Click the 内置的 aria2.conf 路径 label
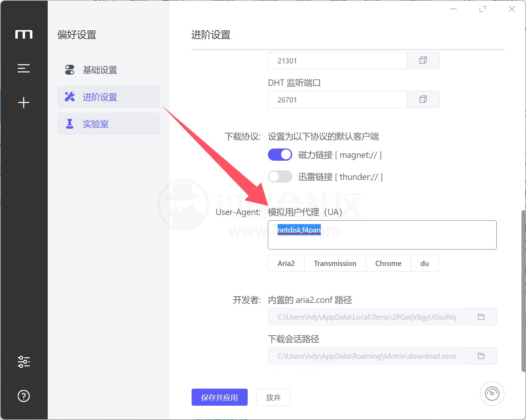Screen dimensions: 526x420 pos(310,300)
